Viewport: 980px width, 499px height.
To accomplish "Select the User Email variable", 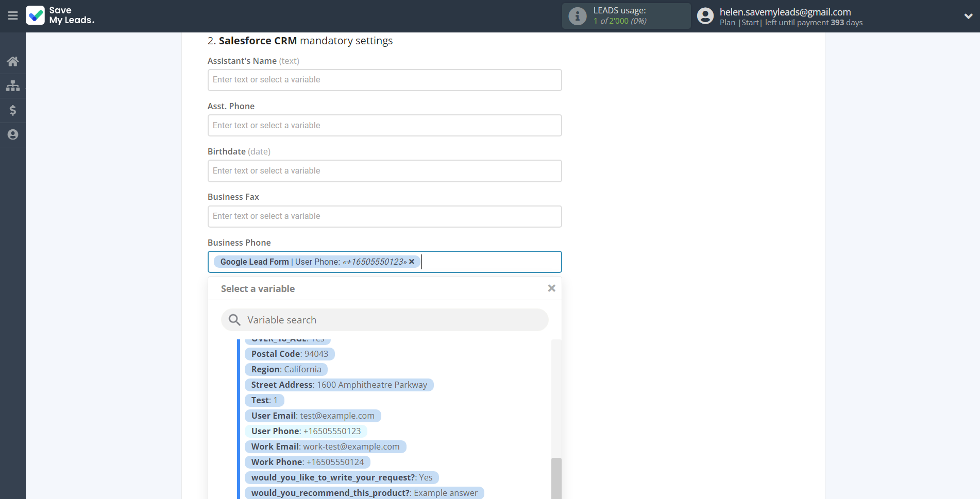I will click(x=313, y=416).
